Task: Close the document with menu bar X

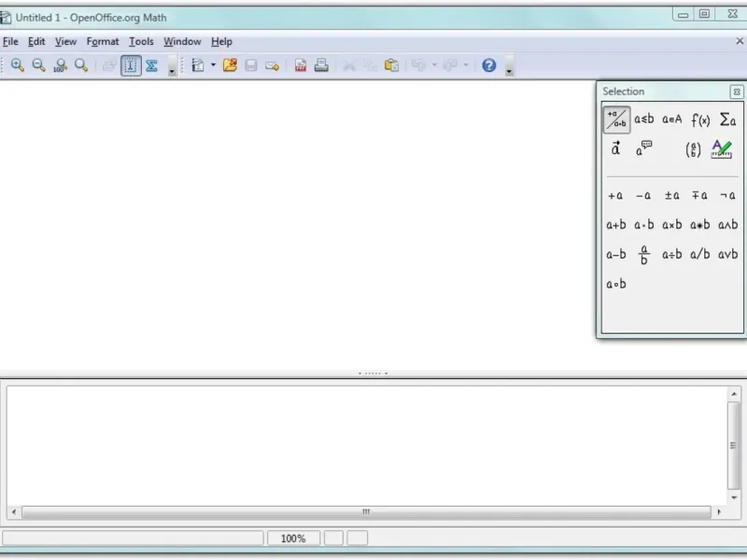Action: click(740, 41)
